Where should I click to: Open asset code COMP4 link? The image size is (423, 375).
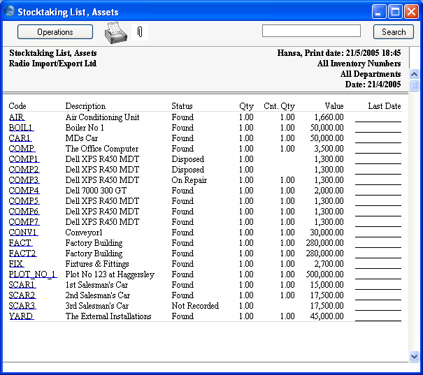click(24, 191)
